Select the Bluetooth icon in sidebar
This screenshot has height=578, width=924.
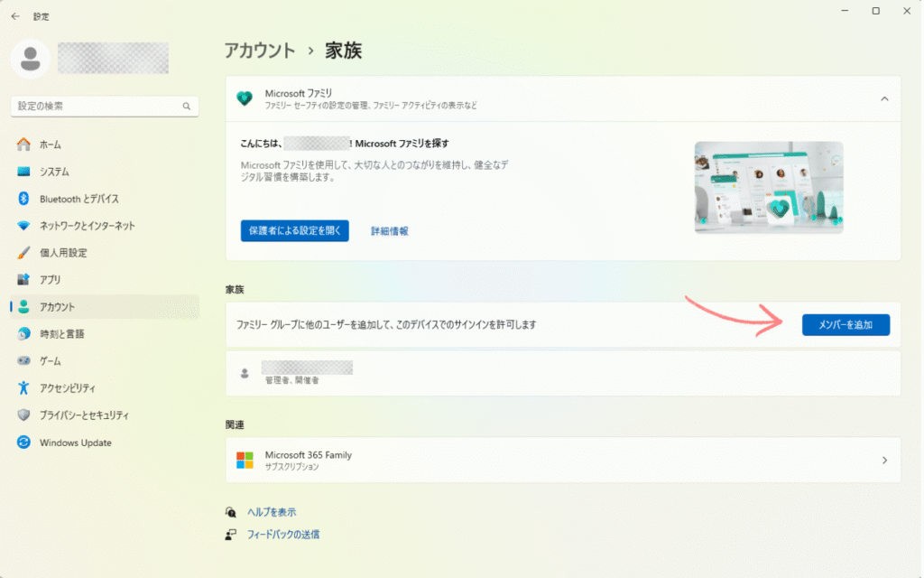pos(23,199)
